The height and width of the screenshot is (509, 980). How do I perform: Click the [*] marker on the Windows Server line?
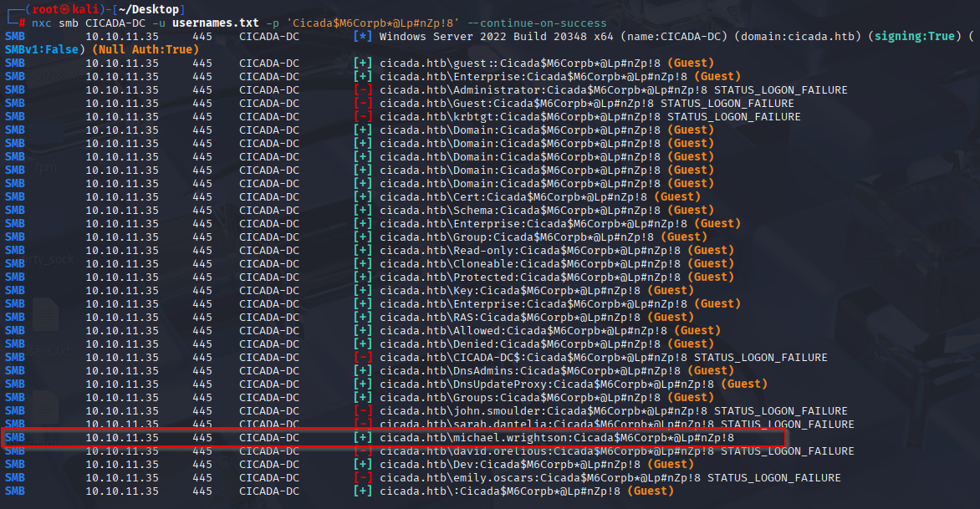pyautogui.click(x=363, y=36)
